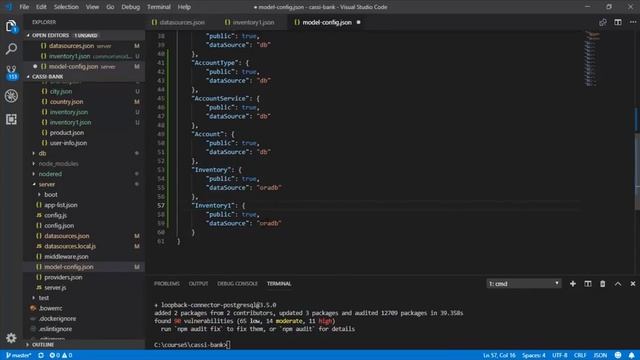Image resolution: width=640 pixels, height=360 pixels.
Task: Open the editor More Actions ellipsis
Action: tap(633, 22)
